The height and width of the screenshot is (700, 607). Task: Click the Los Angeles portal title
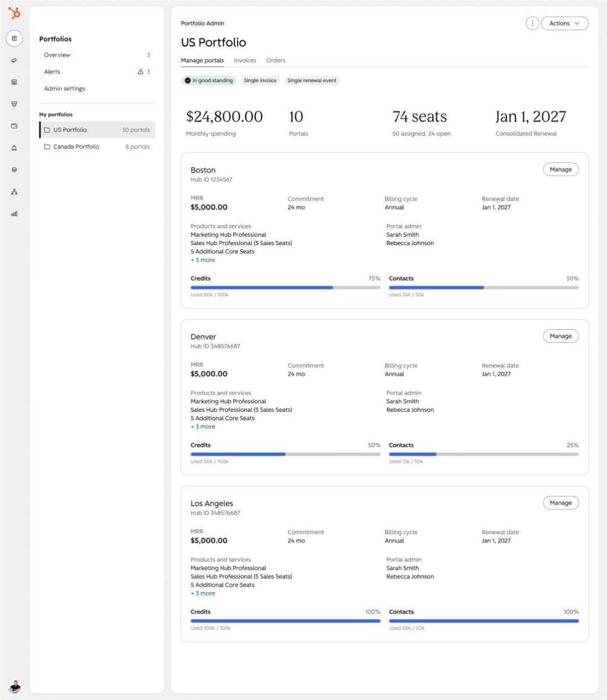click(x=212, y=504)
